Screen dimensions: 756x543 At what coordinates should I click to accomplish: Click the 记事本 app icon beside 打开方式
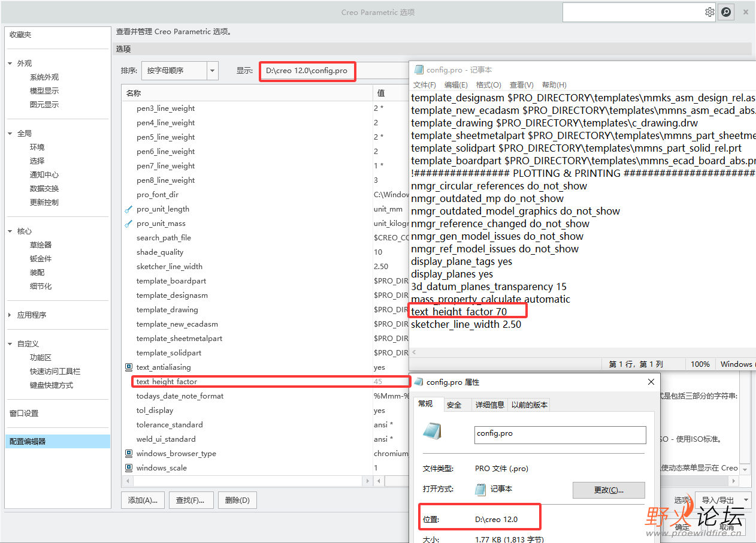480,489
